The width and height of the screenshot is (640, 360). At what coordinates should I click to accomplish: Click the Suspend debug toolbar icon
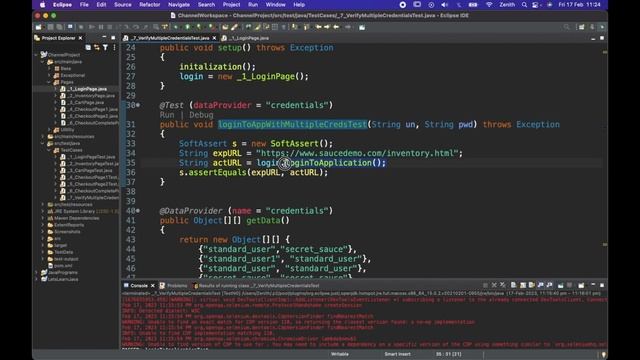click(x=101, y=27)
